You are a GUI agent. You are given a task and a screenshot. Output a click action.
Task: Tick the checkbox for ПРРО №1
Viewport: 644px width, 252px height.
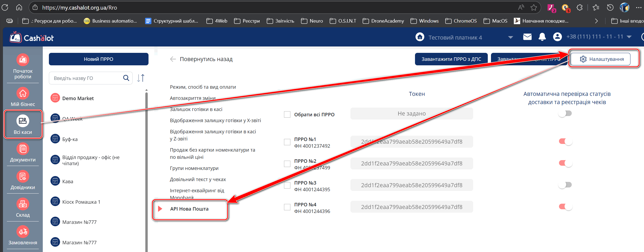287,142
